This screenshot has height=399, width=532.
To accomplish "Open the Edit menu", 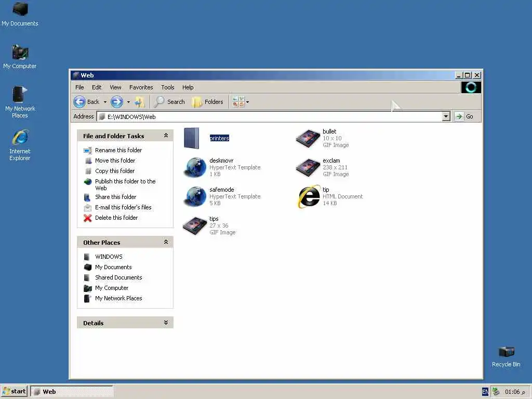I will pyautogui.click(x=97, y=87).
